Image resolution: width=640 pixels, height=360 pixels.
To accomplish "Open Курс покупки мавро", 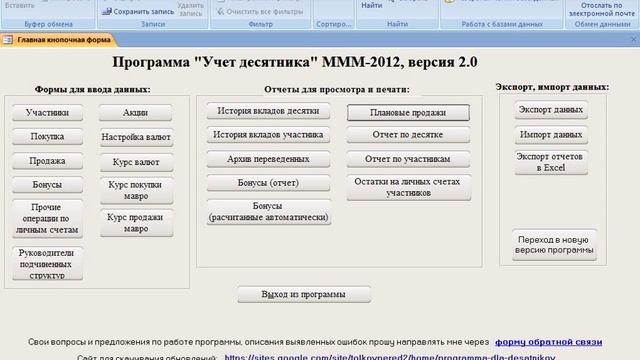I will click(x=136, y=190).
